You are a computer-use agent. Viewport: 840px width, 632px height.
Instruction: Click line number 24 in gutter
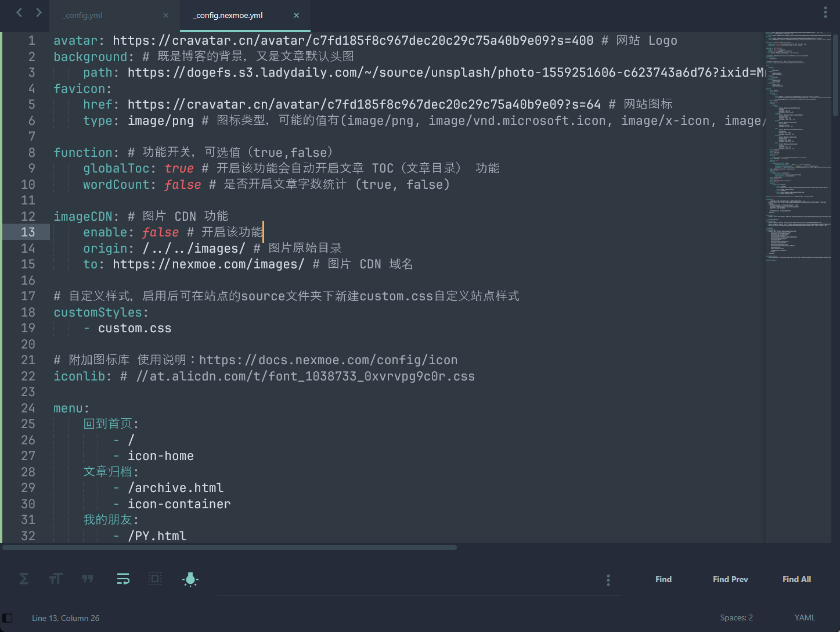28,408
